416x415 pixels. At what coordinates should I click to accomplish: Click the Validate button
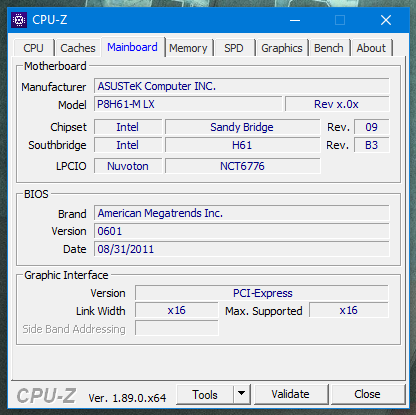tap(291, 394)
